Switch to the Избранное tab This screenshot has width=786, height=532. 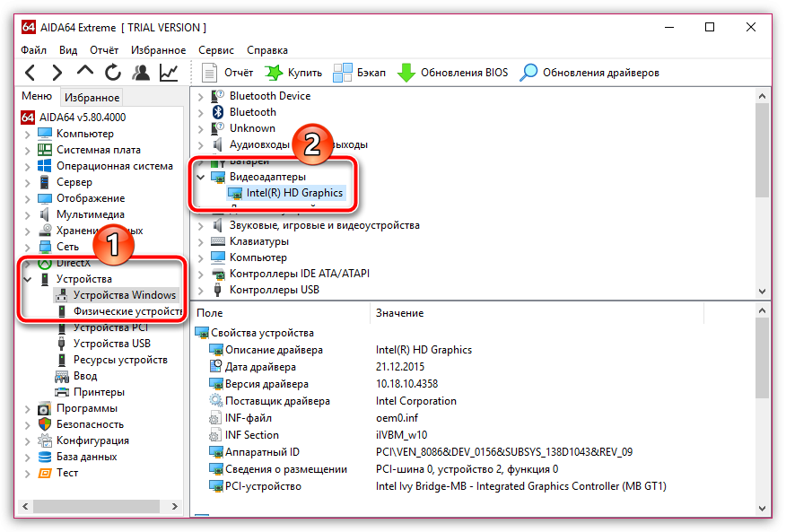(92, 98)
